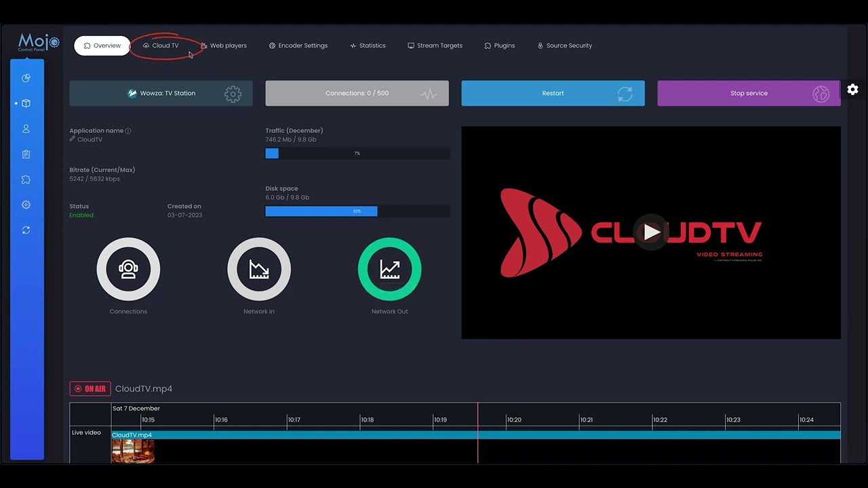This screenshot has height=488, width=868.
Task: Select the green Network Out chart circle
Action: click(x=390, y=269)
